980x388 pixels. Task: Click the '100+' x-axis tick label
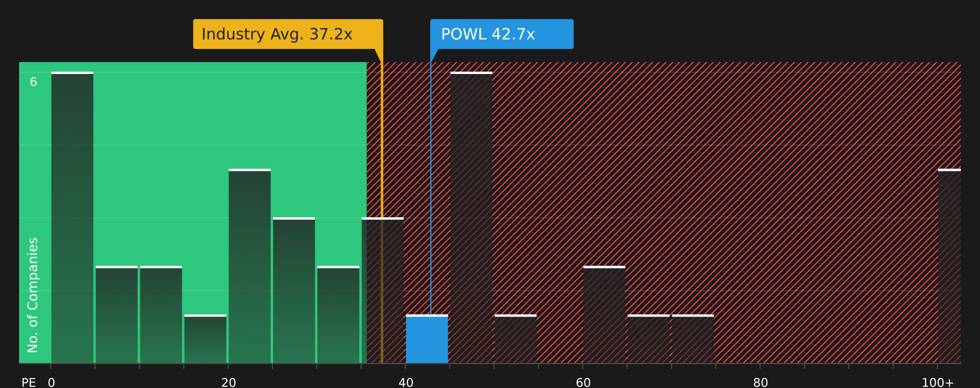point(938,383)
